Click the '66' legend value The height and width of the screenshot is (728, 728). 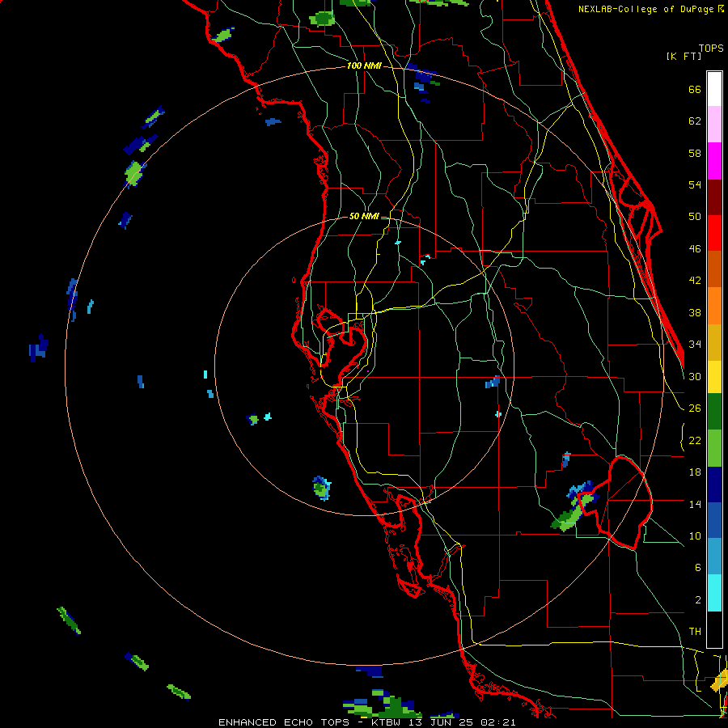[x=695, y=90]
